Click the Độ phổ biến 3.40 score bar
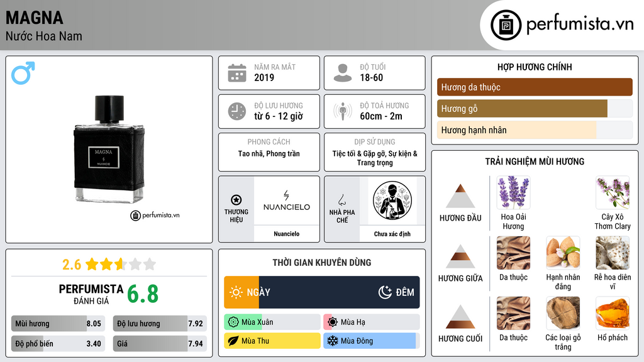This screenshot has width=644, height=362. point(58,344)
